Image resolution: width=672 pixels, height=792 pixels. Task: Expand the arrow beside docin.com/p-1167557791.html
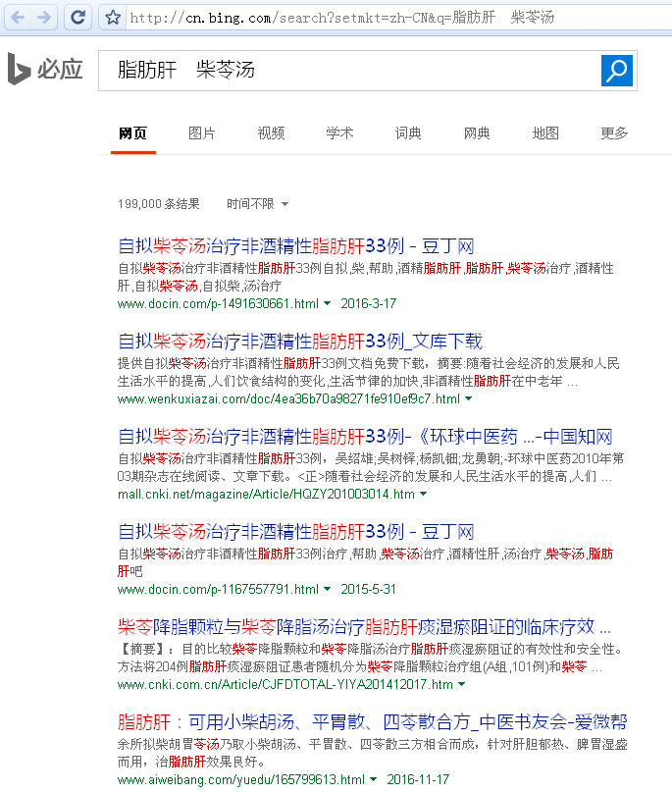[x=327, y=590]
